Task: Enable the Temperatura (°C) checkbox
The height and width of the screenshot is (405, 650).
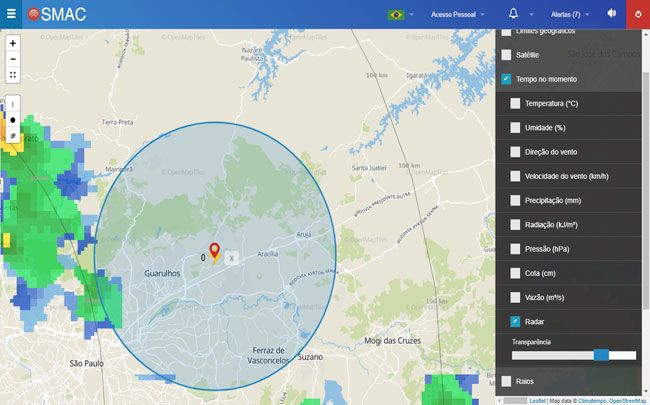Action: (515, 103)
